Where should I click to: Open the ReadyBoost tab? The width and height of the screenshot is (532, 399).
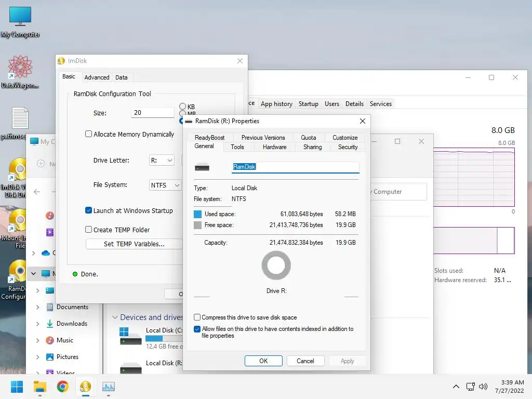pos(210,137)
